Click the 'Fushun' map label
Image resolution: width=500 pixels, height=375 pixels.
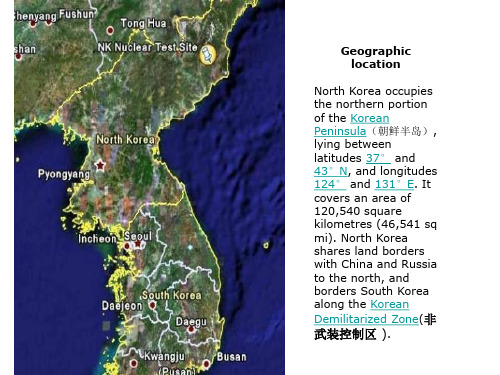(77, 14)
